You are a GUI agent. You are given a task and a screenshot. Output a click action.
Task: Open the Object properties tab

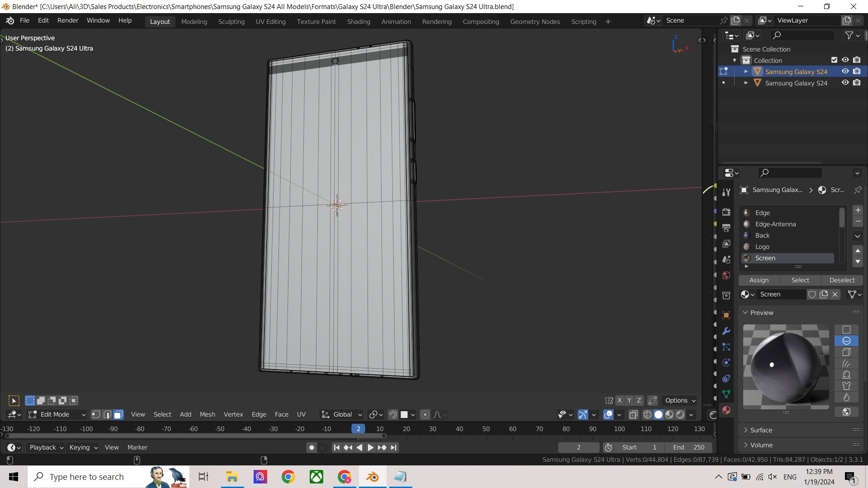(726, 315)
